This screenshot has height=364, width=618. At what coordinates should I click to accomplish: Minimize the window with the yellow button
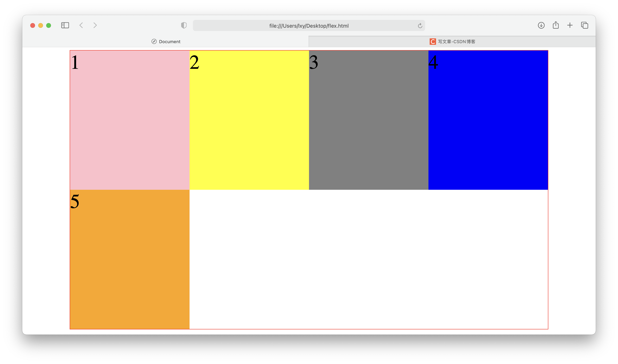click(41, 25)
